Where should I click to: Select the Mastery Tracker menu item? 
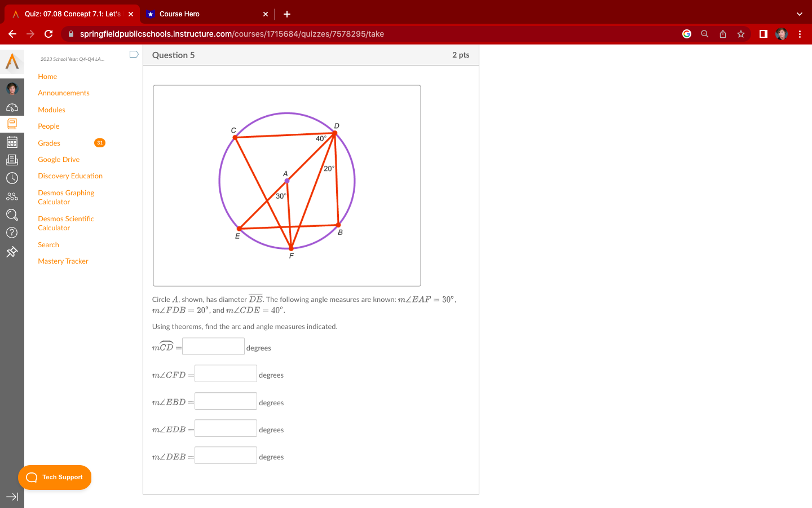(x=63, y=261)
